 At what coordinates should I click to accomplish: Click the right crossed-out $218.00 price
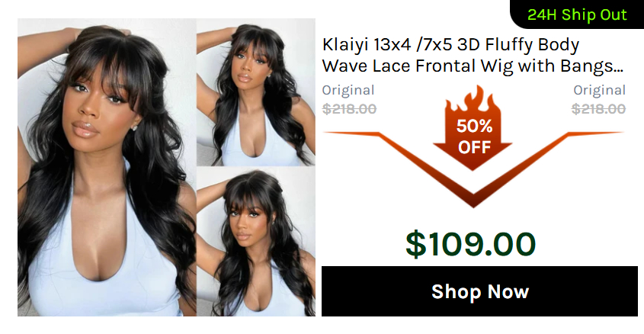pos(598,109)
